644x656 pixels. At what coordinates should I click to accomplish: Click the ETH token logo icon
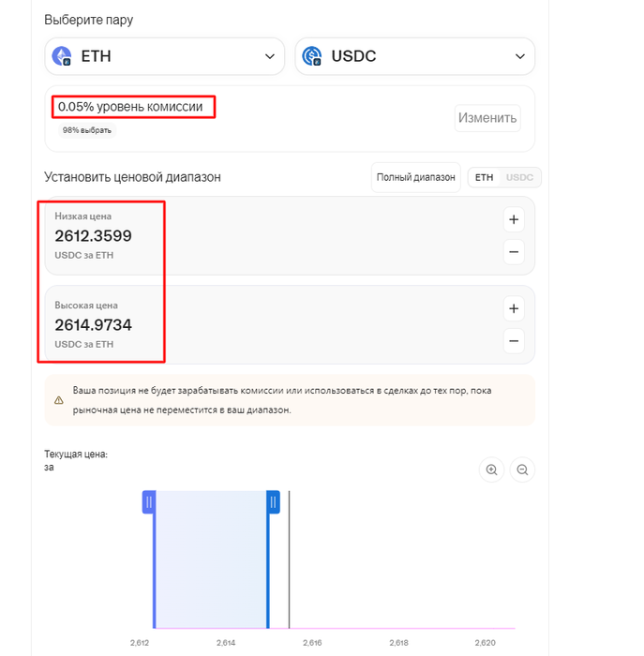pos(62,56)
